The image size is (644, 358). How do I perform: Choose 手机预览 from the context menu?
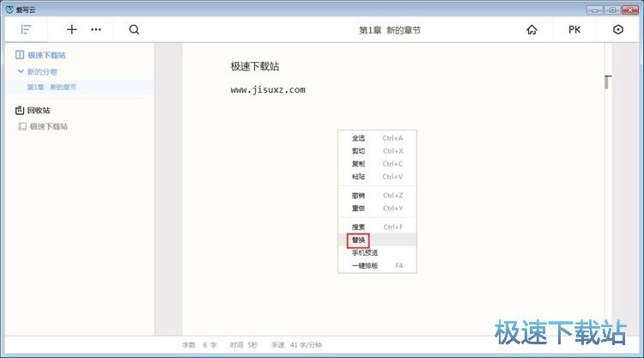pos(377,253)
